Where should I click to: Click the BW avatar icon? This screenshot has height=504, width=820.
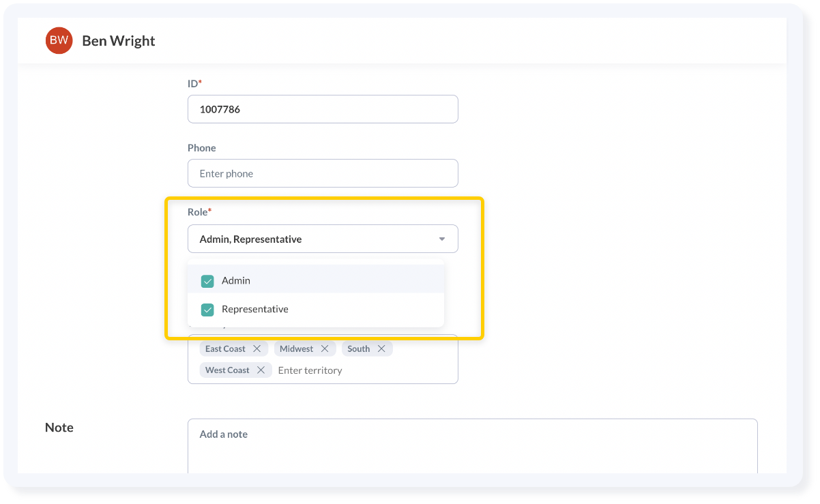click(59, 40)
